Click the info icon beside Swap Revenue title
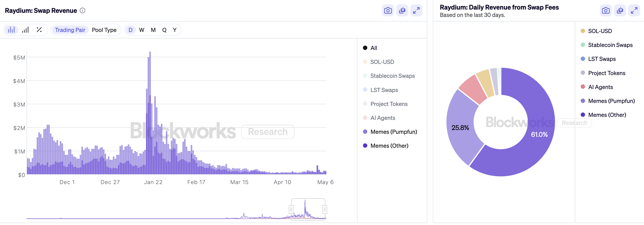 click(82, 11)
